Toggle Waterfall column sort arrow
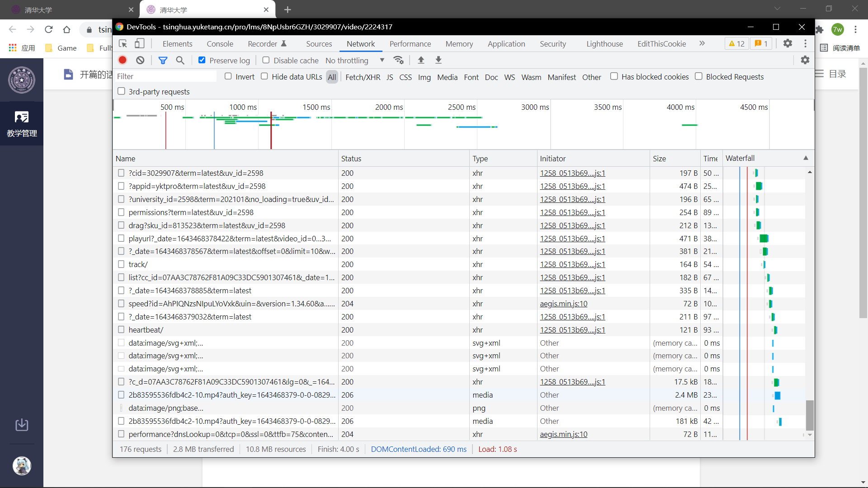This screenshot has width=868, height=488. (806, 158)
